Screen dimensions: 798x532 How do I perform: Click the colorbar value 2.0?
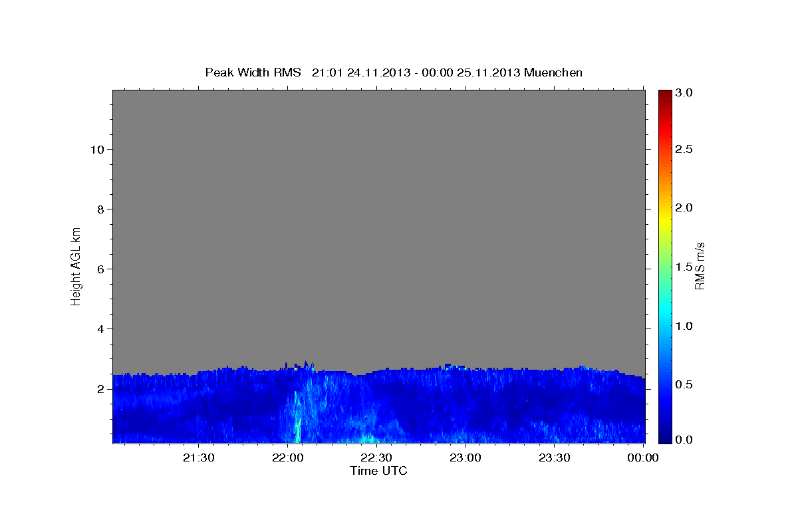[x=684, y=207]
